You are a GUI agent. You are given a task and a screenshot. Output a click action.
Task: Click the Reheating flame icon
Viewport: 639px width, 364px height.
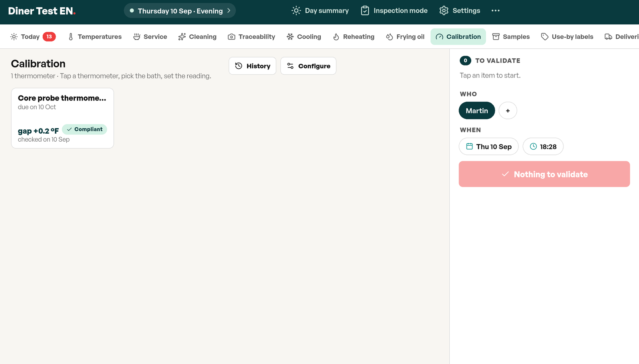point(336,37)
